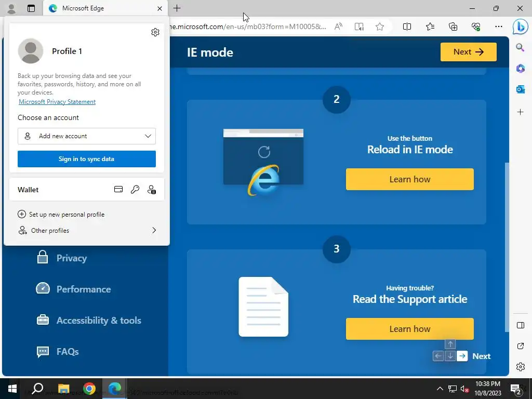Open the Windows Start menu

point(12,389)
